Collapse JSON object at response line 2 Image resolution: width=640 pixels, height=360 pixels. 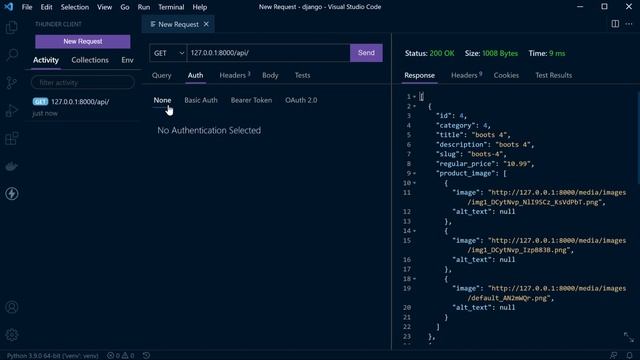[x=414, y=107]
